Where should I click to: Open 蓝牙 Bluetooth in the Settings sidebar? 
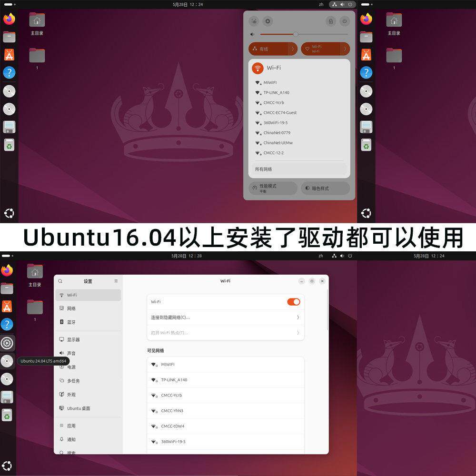point(88,322)
